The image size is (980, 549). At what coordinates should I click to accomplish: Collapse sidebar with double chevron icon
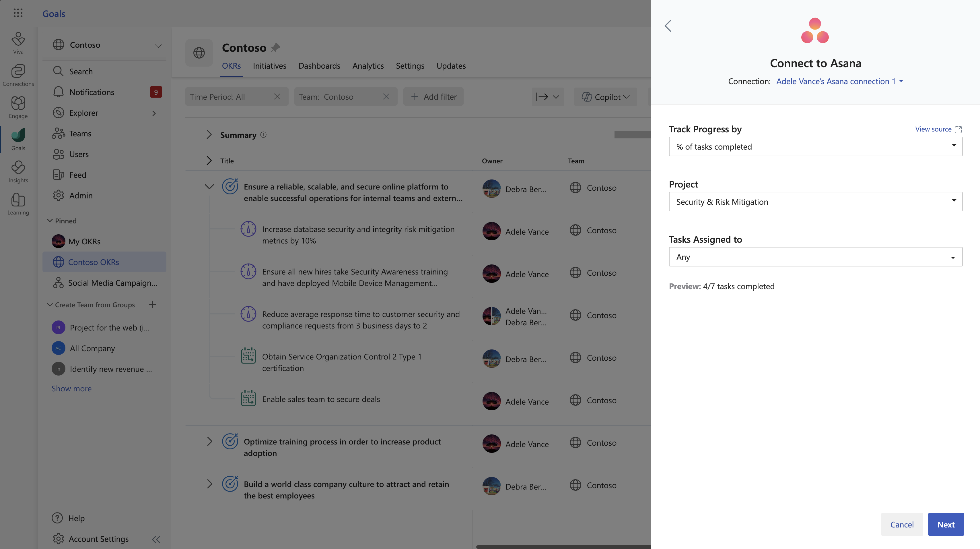(x=156, y=539)
